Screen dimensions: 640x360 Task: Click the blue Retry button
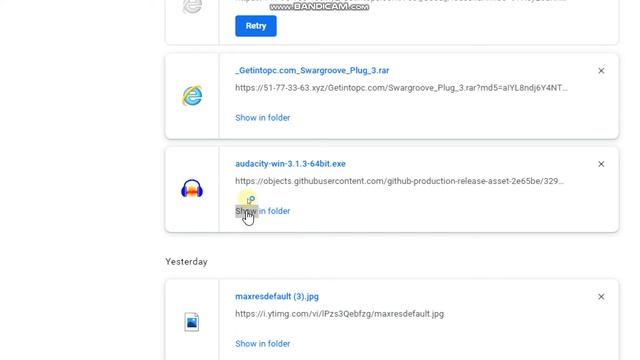[x=256, y=26]
